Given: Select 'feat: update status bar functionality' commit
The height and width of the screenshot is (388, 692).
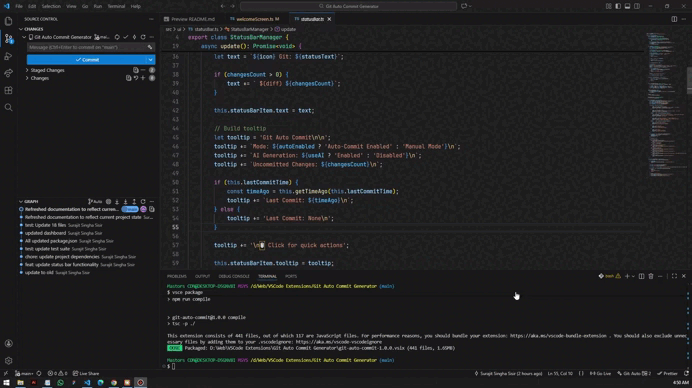Looking at the screenshot, I should [x=62, y=265].
